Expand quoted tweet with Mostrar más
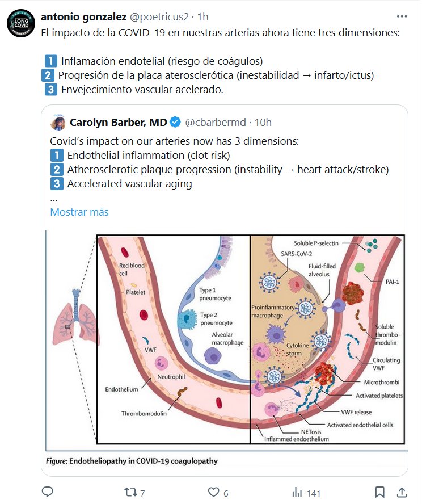 coord(79,212)
